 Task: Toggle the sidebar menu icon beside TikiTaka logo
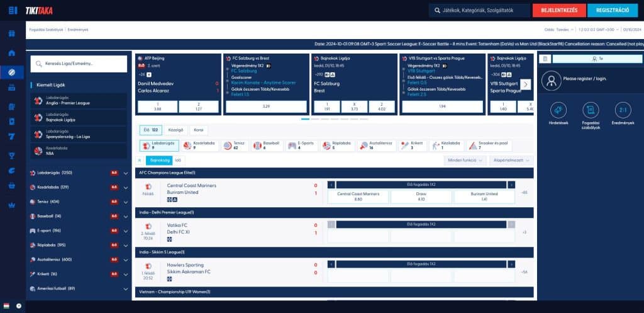pos(13,11)
